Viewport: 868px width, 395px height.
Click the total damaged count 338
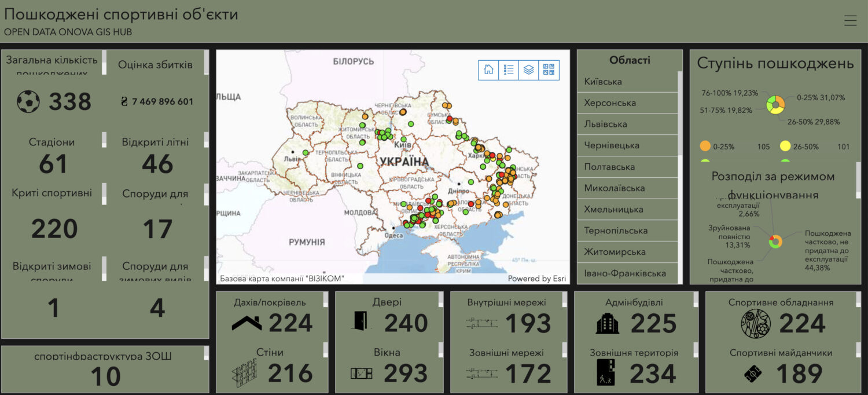click(70, 102)
